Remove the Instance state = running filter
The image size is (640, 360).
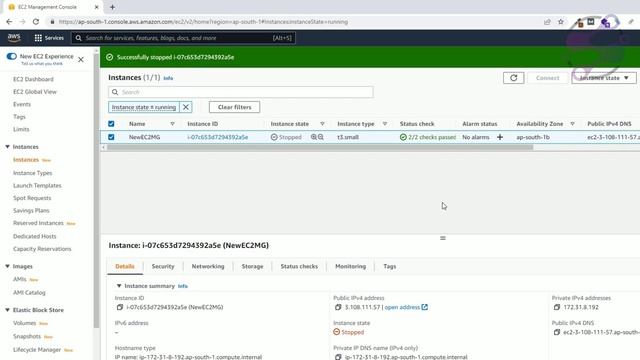pyautogui.click(x=186, y=107)
